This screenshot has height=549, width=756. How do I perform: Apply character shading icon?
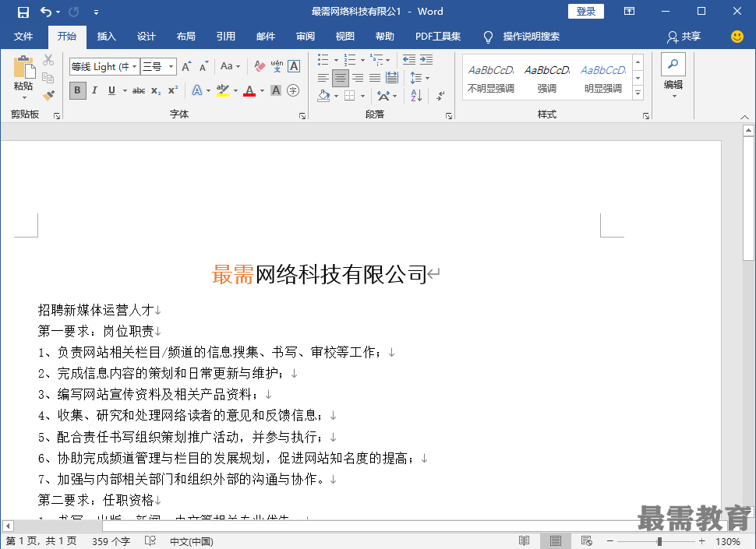point(275,90)
